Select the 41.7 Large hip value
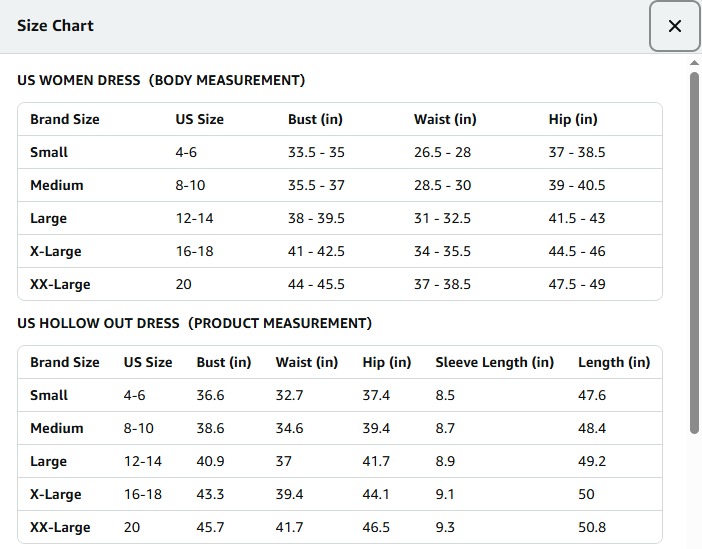Viewport: 702px width, 549px height. coord(376,461)
